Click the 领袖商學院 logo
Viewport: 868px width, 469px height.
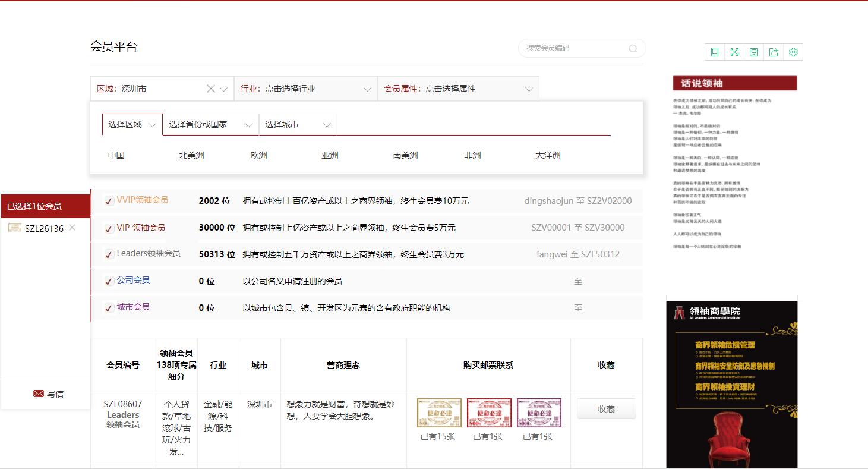[707, 312]
